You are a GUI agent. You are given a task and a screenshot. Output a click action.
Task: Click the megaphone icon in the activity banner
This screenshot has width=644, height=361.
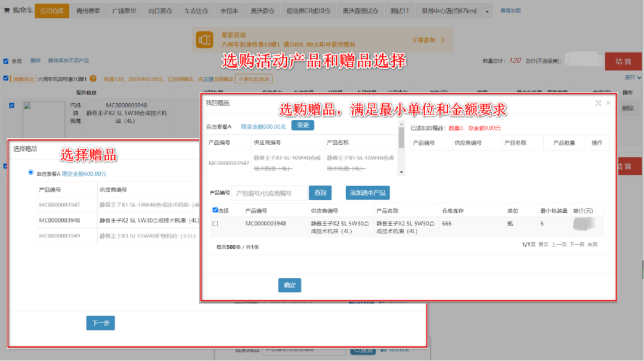205,39
